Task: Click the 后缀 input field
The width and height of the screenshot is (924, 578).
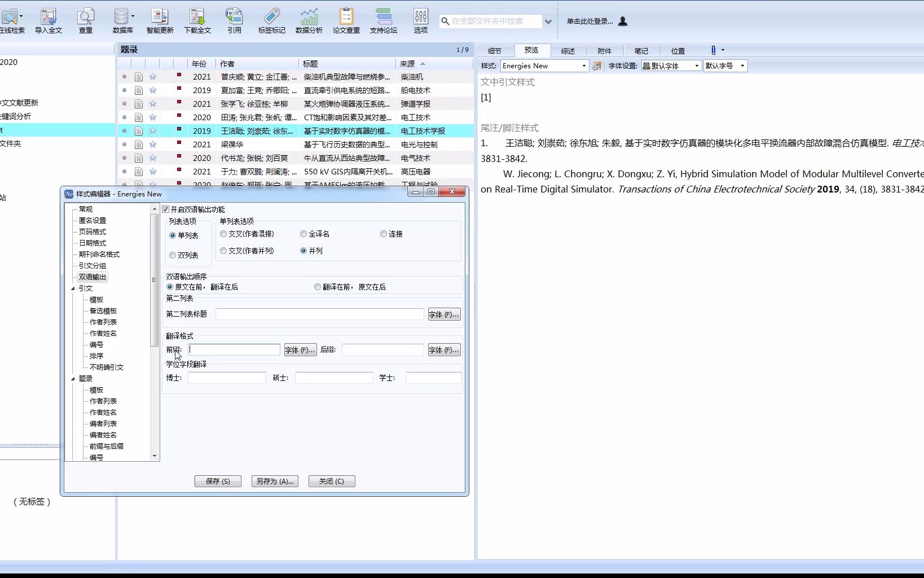Action: [x=382, y=350]
